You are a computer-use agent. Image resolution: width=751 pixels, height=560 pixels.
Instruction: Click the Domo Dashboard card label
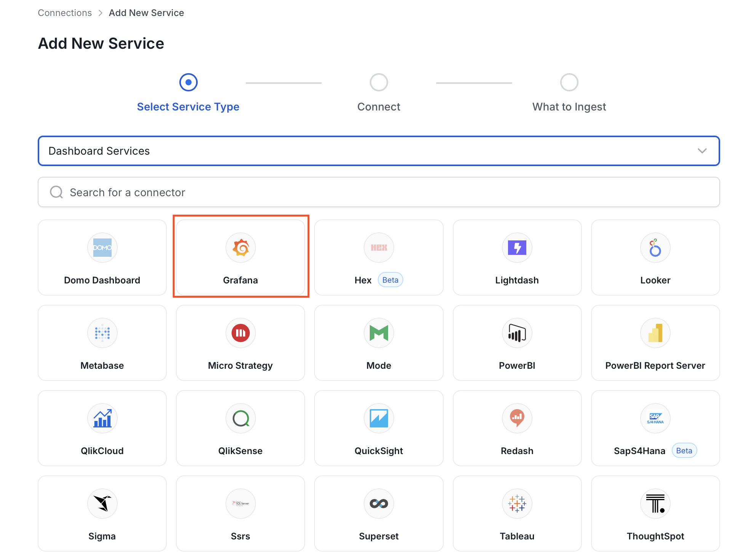[x=102, y=280]
